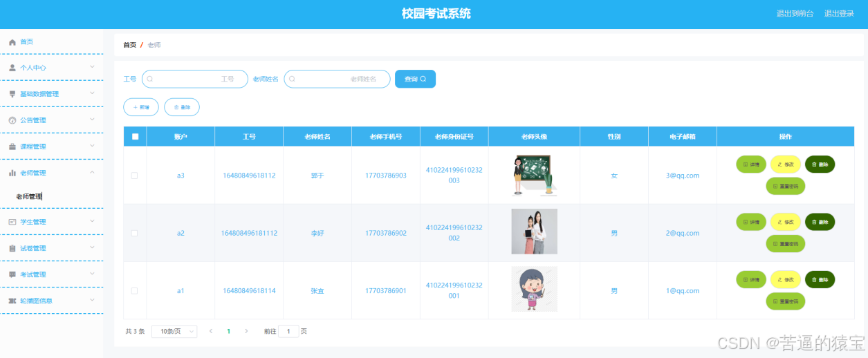Click 退出登录 in the top bar
The width and height of the screenshot is (868, 358).
pos(839,14)
